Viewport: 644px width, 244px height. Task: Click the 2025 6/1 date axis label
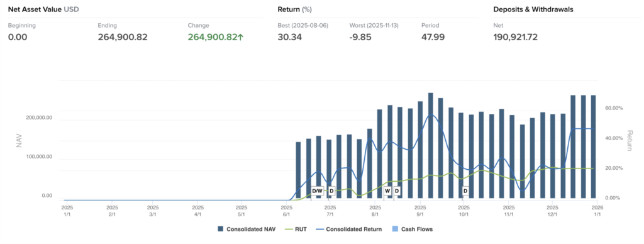click(286, 211)
